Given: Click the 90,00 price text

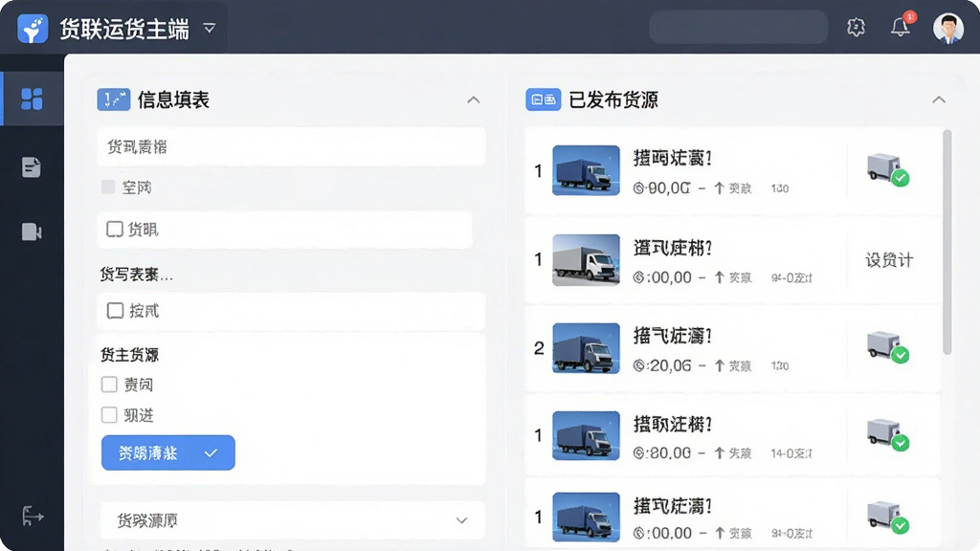Looking at the screenshot, I should 662,188.
